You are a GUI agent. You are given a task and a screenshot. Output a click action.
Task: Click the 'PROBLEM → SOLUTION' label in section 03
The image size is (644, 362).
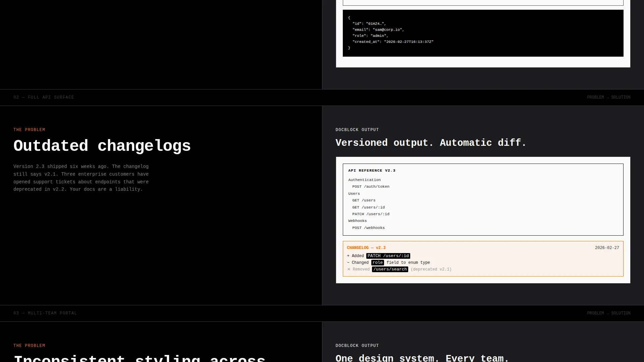tap(608, 313)
